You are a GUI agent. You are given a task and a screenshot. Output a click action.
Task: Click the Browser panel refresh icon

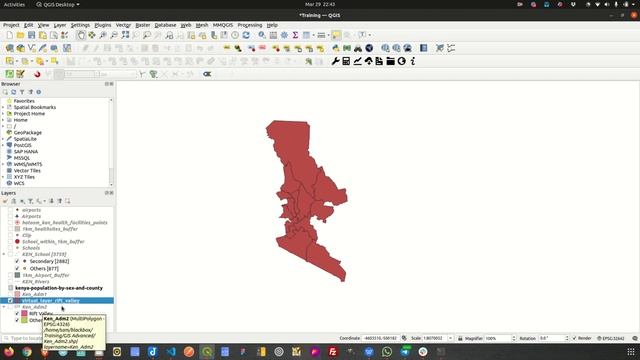[13, 92]
